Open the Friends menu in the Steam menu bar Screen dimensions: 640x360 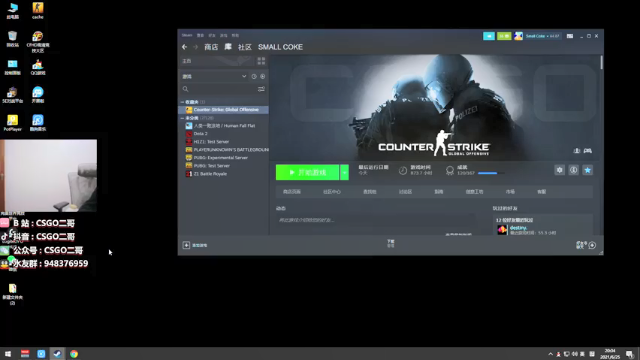212,36
